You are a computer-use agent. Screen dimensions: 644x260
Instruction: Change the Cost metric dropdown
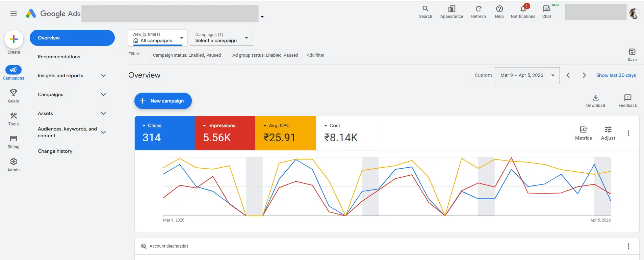(x=332, y=125)
